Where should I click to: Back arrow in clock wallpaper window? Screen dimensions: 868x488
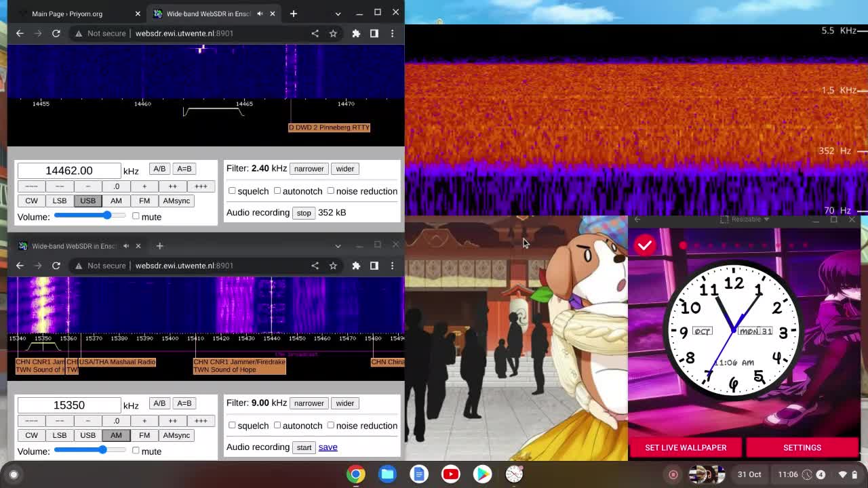637,220
